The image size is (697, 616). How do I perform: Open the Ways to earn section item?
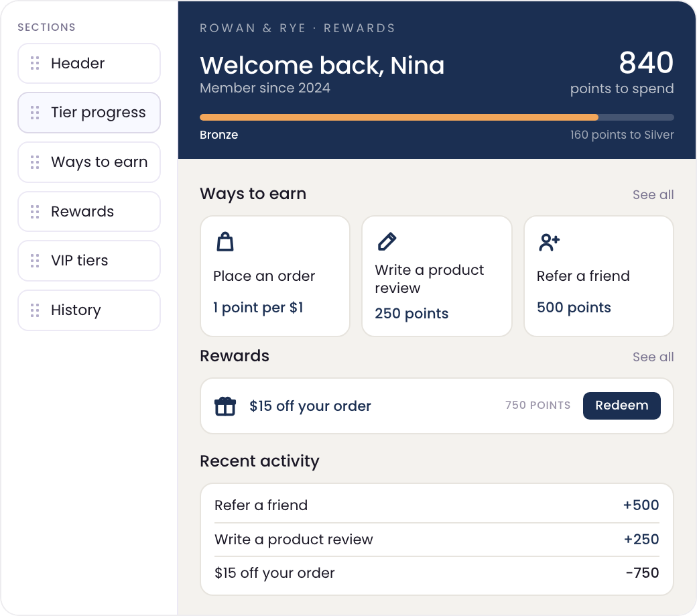point(89,162)
